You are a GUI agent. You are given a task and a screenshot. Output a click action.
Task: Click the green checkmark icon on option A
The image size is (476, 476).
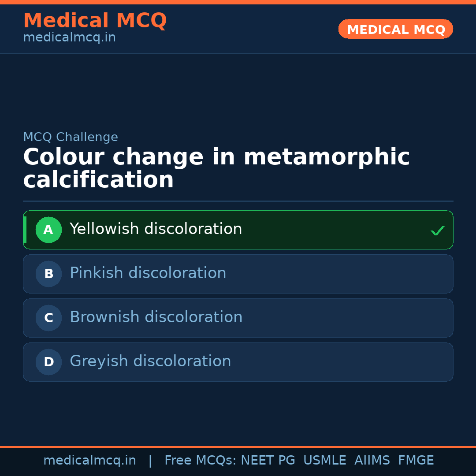[438, 230]
